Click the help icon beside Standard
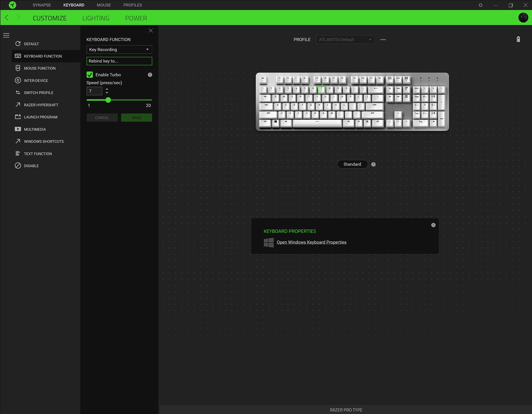 coord(373,164)
